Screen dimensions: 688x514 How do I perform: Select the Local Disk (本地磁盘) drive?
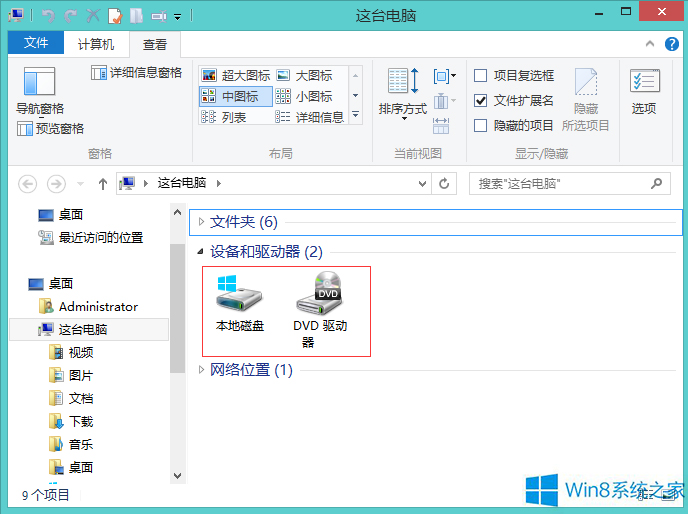(240, 302)
